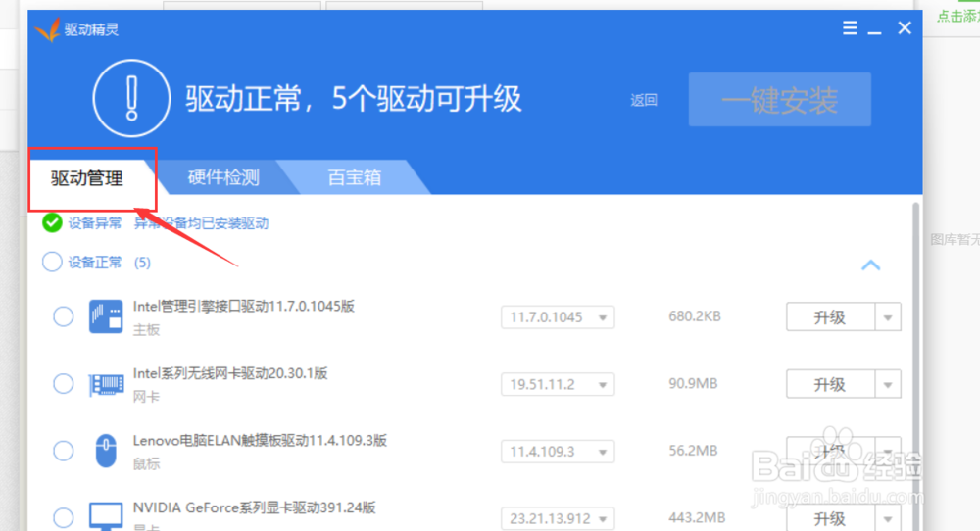Click the 驱动正常，5个驱动可升级 headline
Screen dimensions: 980x531
(353, 99)
